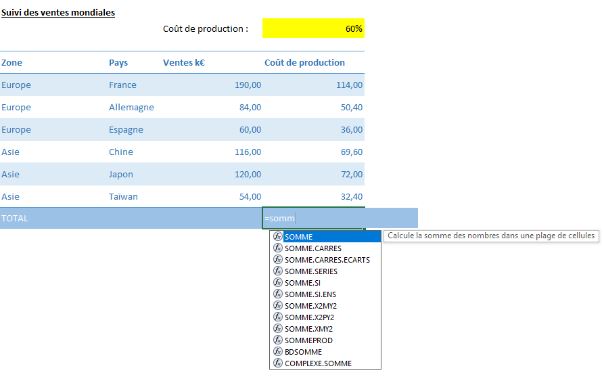Click the fx icon beside BDSOMME

278,351
